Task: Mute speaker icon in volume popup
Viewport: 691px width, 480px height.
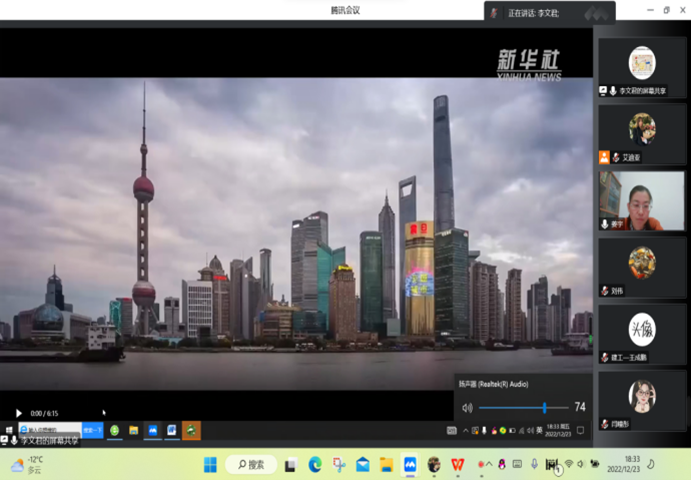Action: pos(467,408)
